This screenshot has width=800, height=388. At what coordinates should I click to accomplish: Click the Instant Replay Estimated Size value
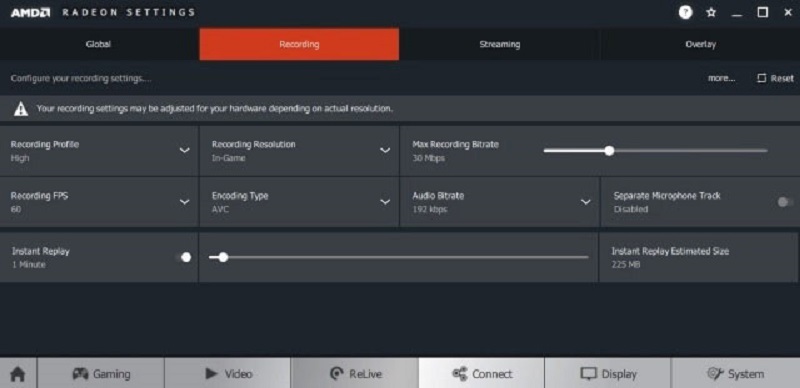626,265
